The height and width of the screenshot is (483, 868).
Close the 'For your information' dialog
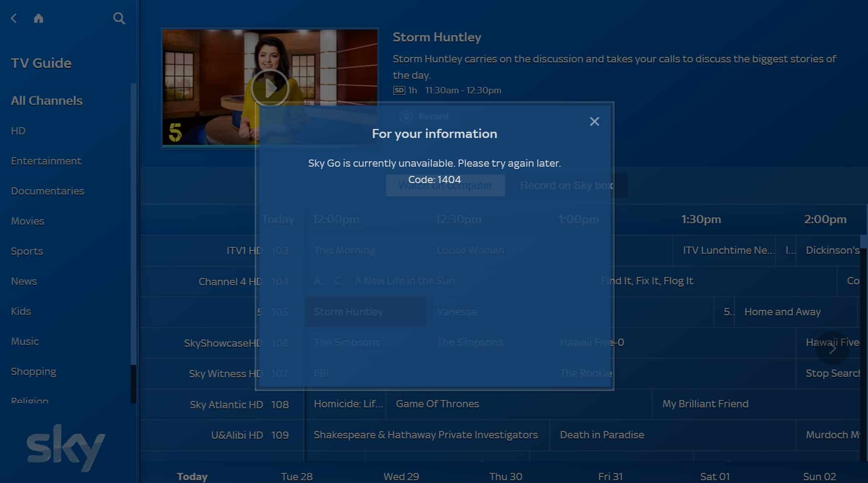click(x=594, y=122)
